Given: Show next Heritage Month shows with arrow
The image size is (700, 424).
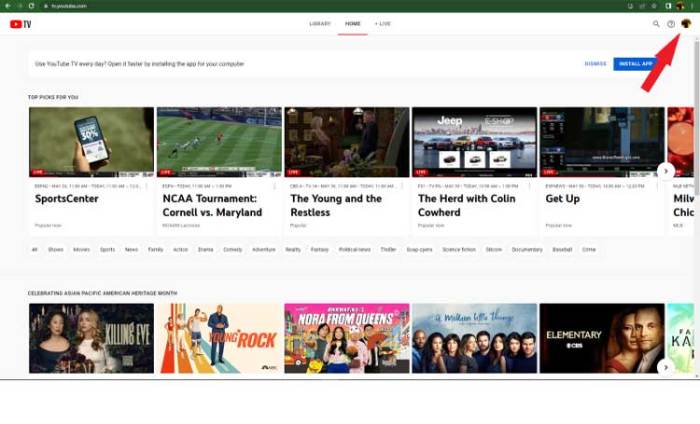Looking at the screenshot, I should click(666, 367).
